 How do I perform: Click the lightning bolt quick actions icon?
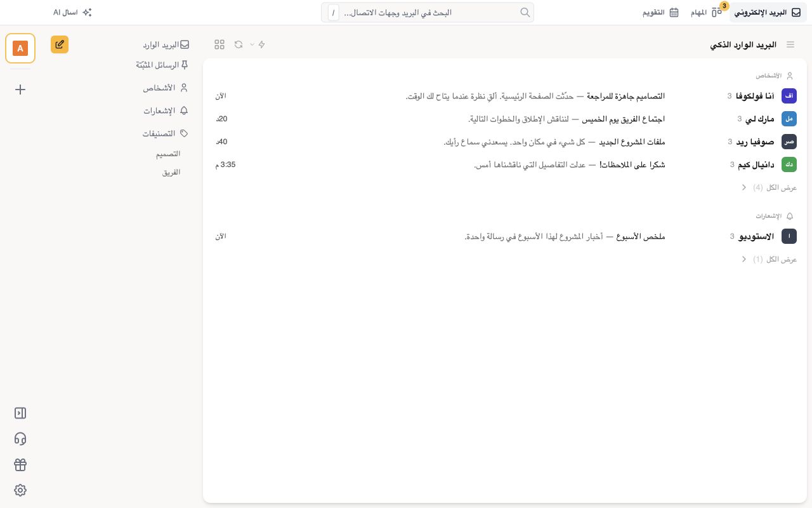(x=261, y=44)
